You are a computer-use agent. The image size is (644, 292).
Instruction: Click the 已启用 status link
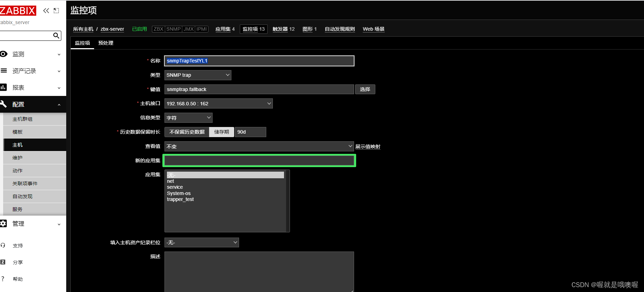pos(140,29)
